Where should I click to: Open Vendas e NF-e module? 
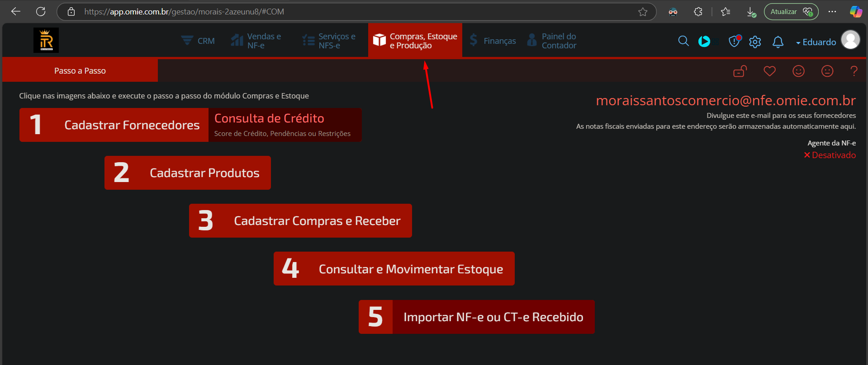tap(256, 41)
